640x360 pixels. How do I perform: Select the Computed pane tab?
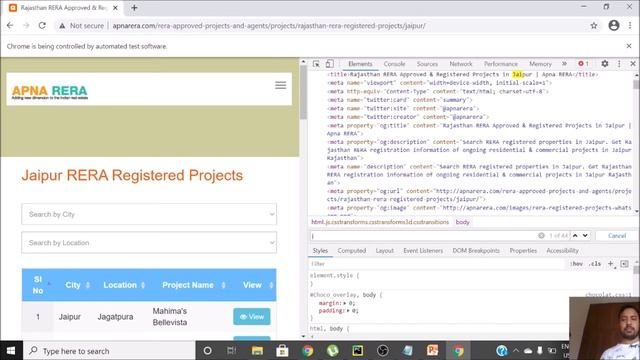coord(351,251)
